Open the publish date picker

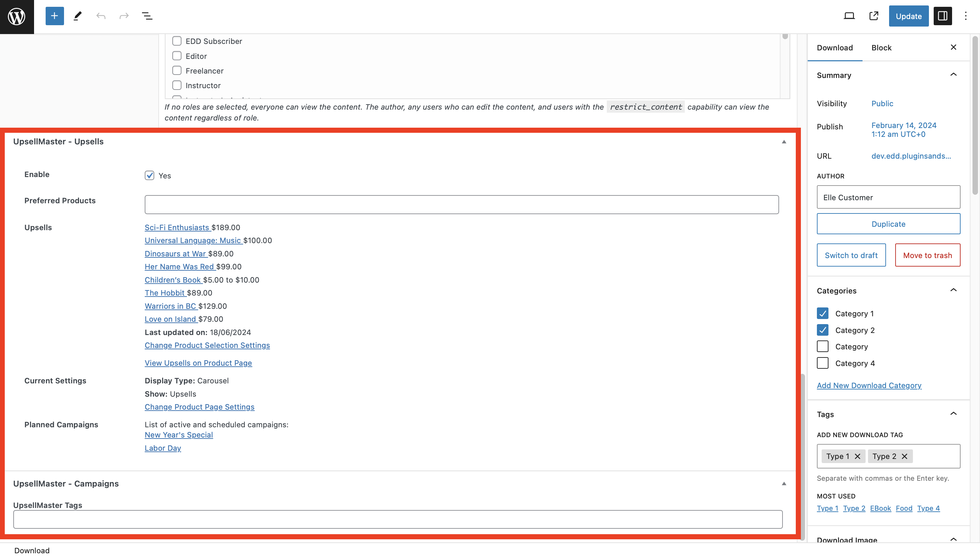[x=903, y=130]
